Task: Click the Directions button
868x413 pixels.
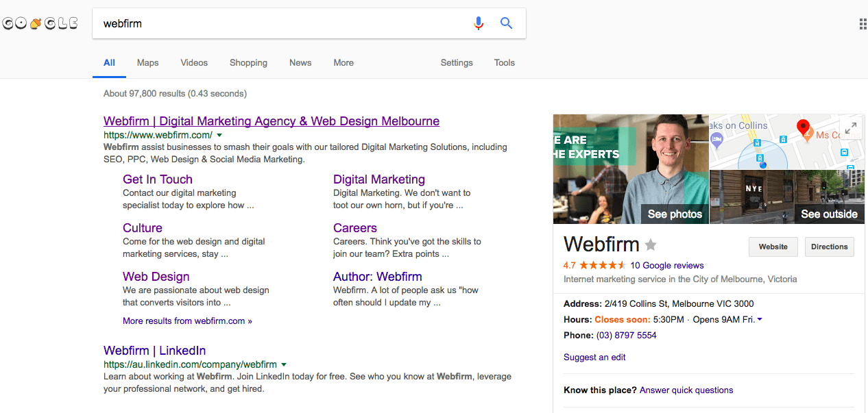Action: pyautogui.click(x=830, y=247)
